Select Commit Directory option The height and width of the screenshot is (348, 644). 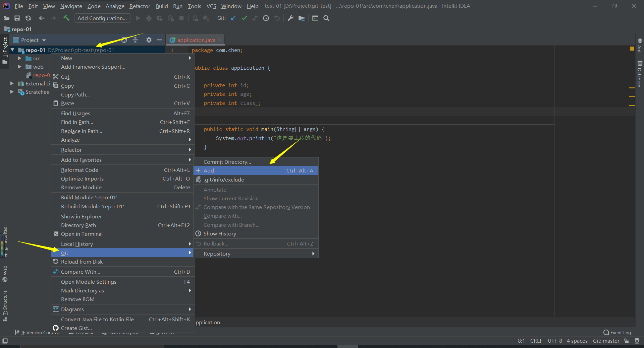[256, 162]
